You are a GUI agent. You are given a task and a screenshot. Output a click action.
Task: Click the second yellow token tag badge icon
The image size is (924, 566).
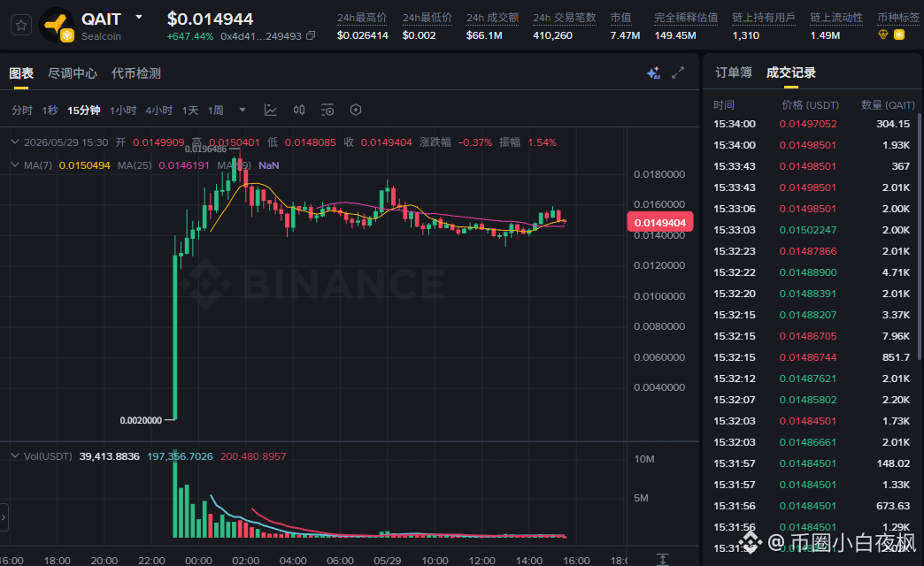[898, 34]
